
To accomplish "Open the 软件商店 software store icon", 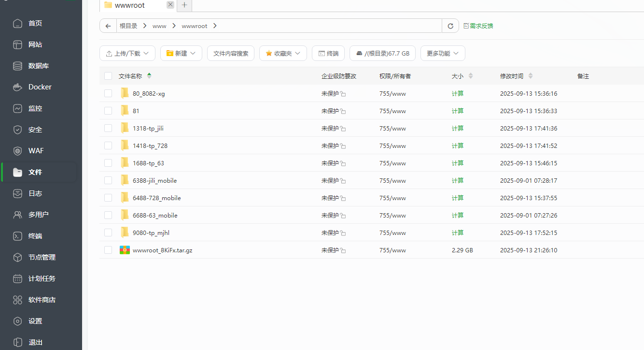I will (x=18, y=300).
